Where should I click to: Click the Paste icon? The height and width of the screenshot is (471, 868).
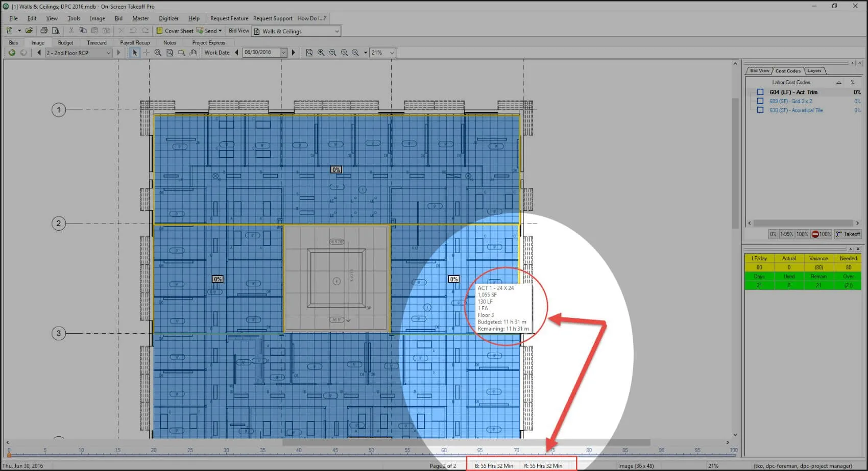[94, 31]
